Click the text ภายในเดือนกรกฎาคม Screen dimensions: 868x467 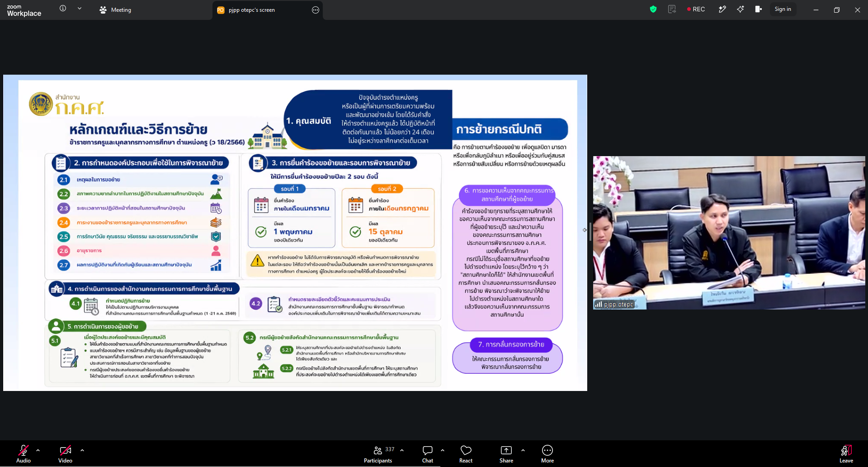point(399,209)
